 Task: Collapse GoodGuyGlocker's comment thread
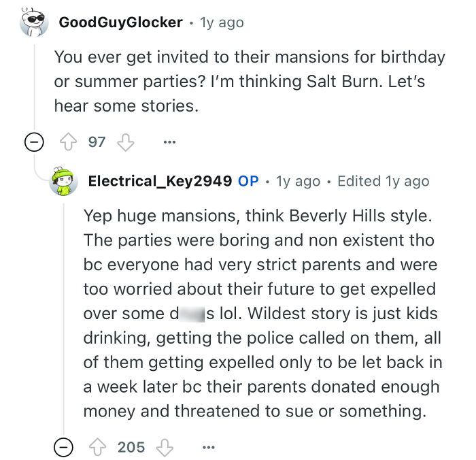(35, 142)
